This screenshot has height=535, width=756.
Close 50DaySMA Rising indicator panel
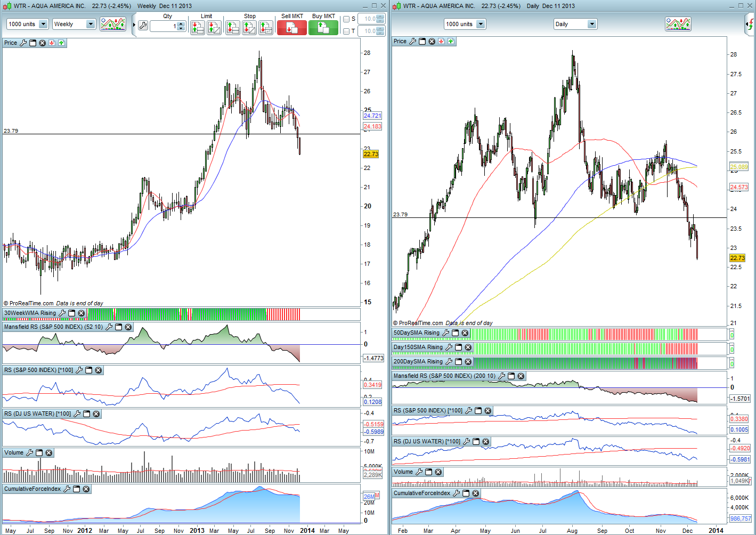click(x=465, y=333)
